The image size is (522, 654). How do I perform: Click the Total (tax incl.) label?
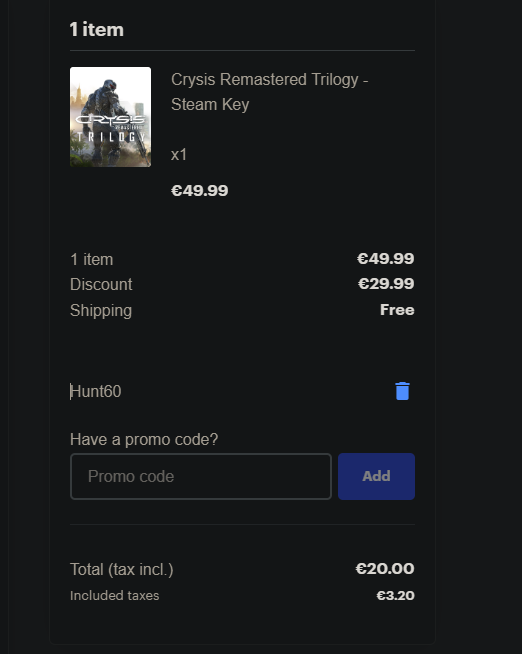point(122,569)
